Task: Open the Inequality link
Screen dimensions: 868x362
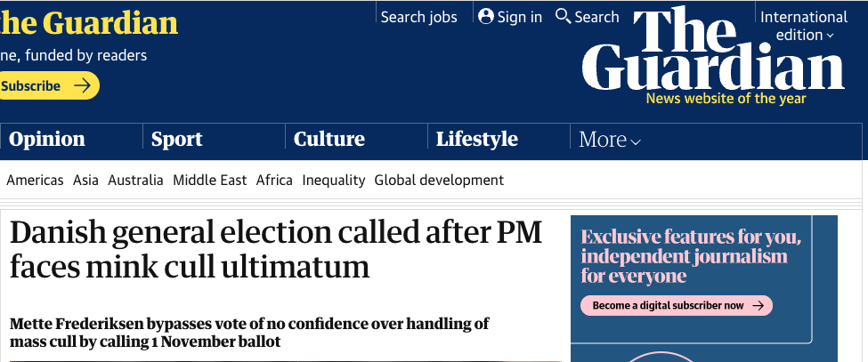Action: point(334,180)
